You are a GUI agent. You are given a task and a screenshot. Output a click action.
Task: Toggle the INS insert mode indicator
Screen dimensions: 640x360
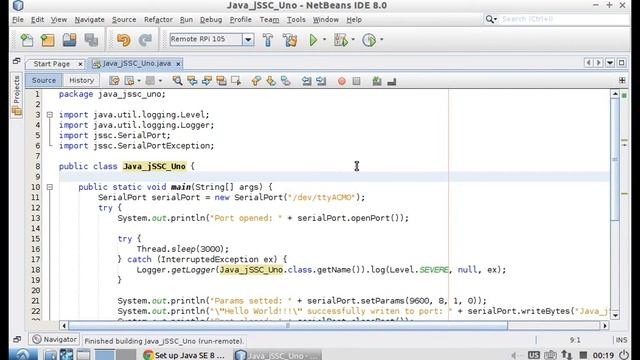[621, 340]
